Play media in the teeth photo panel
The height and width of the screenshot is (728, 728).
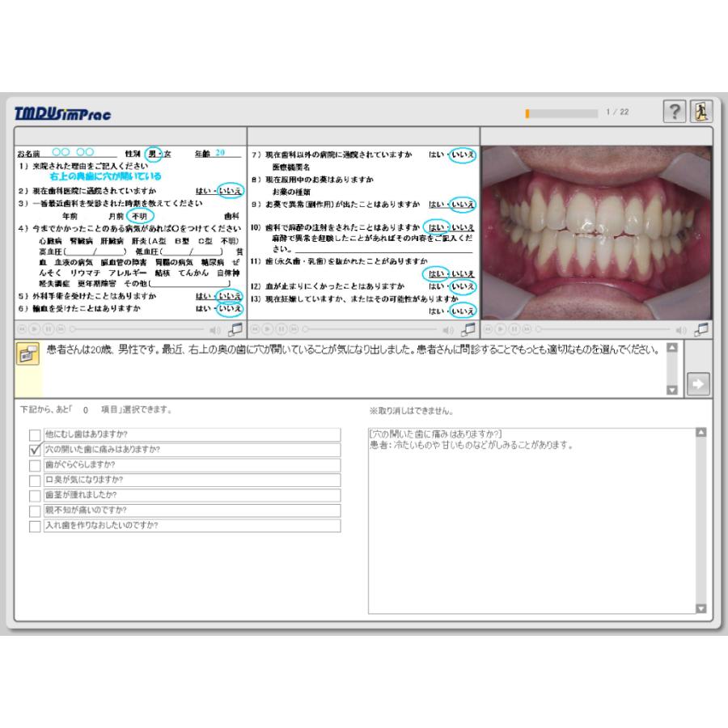501,329
